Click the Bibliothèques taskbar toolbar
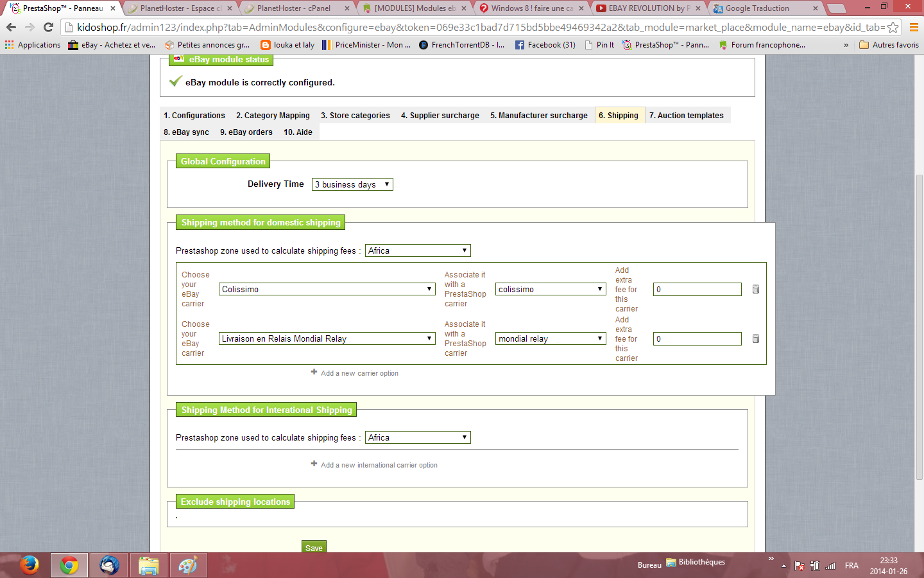 pos(696,562)
